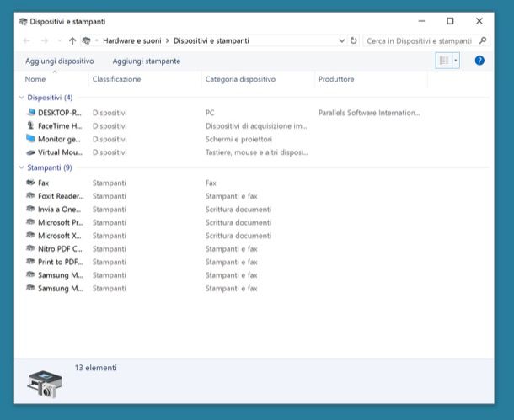Click Dispositivi e stampanti breadcrumb
The image size is (514, 420).
(211, 40)
